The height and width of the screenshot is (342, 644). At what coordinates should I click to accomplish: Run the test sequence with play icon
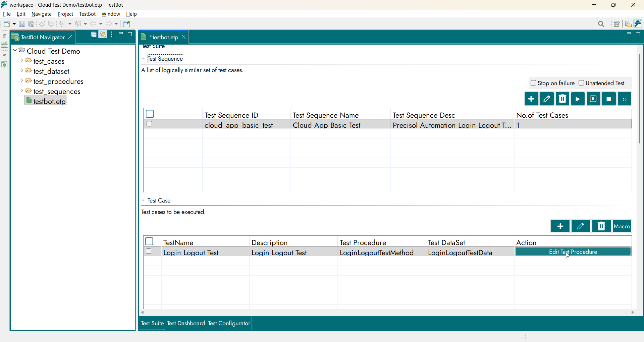[x=578, y=99]
